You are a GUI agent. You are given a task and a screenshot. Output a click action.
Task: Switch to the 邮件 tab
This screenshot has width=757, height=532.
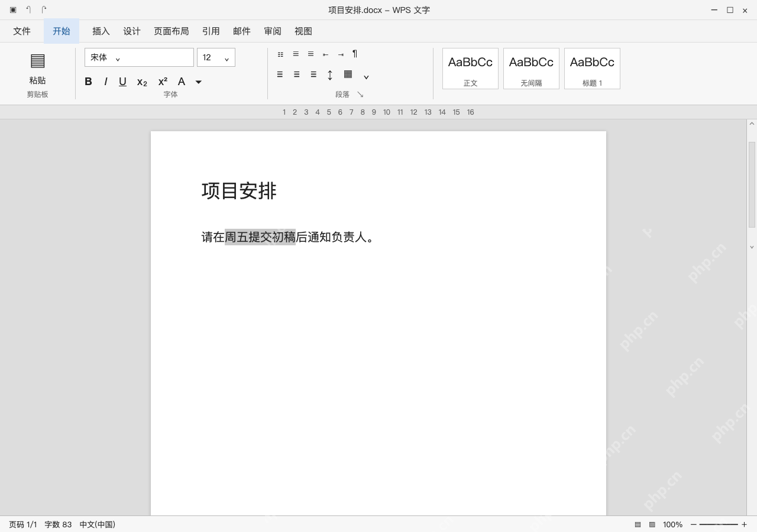pos(242,31)
